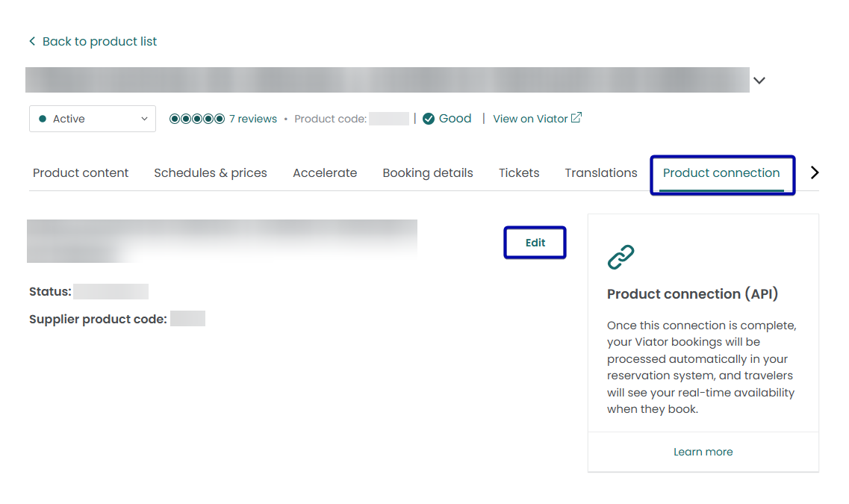Open the Tickets tab
This screenshot has height=504, width=849.
click(x=519, y=172)
